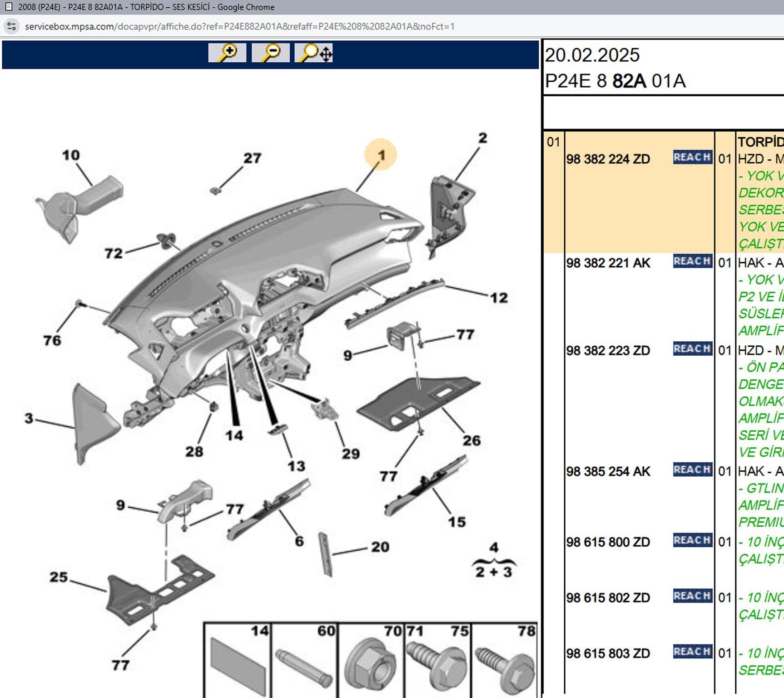The width and height of the screenshot is (784, 698).
Task: Click callout 25 lower left trim label
Action: pyautogui.click(x=59, y=577)
